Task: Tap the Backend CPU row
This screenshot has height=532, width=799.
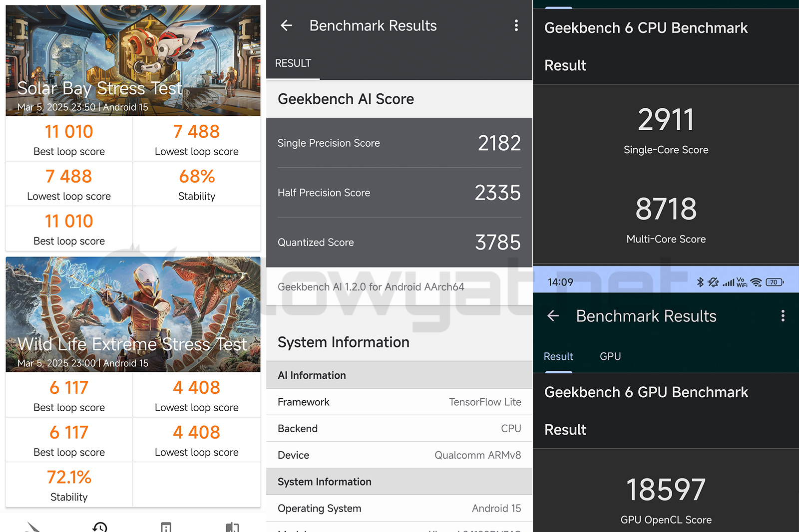Action: click(399, 428)
